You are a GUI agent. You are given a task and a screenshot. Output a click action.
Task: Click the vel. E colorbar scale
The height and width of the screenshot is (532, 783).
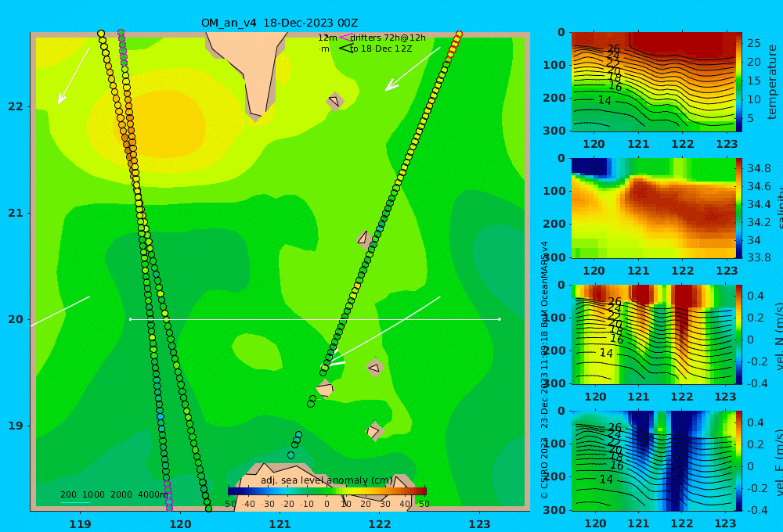tap(739, 461)
